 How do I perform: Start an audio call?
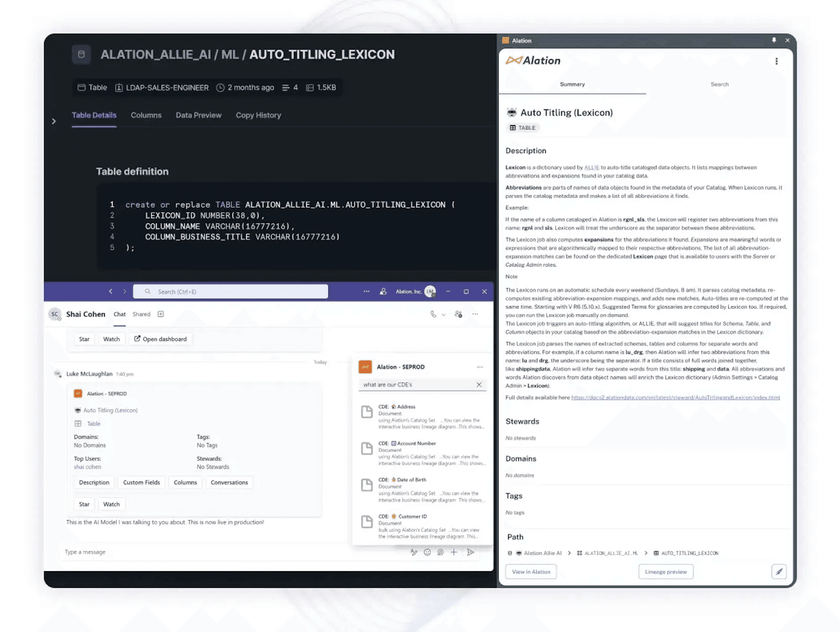tap(433, 314)
